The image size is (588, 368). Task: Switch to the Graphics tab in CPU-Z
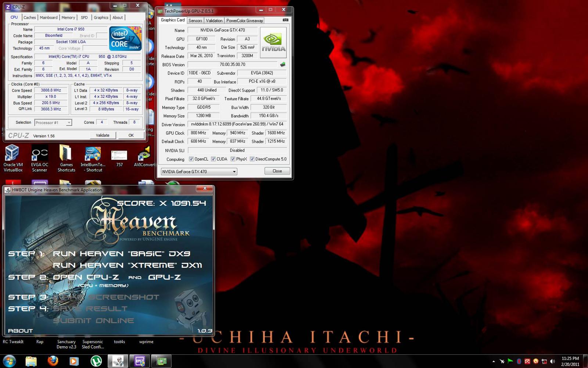click(x=101, y=17)
